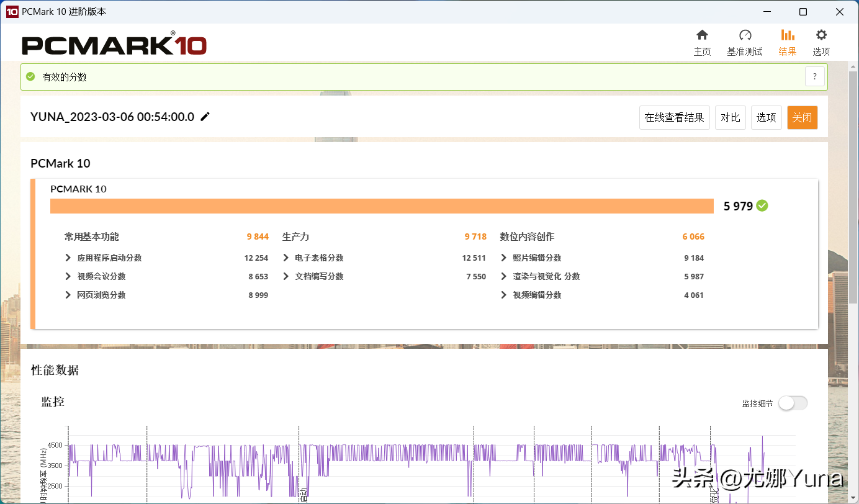This screenshot has width=859, height=504.
Task: Expand 视频会议分数 row
Action: click(68, 276)
